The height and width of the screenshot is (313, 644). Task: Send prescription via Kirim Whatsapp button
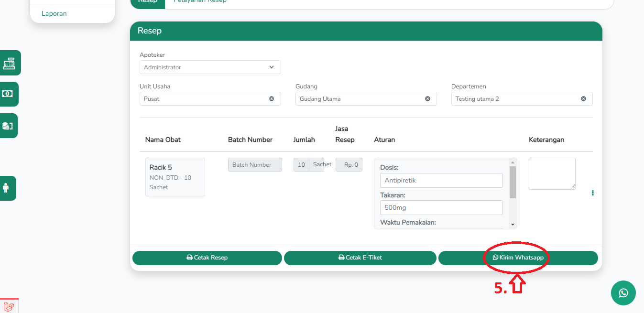click(518, 258)
